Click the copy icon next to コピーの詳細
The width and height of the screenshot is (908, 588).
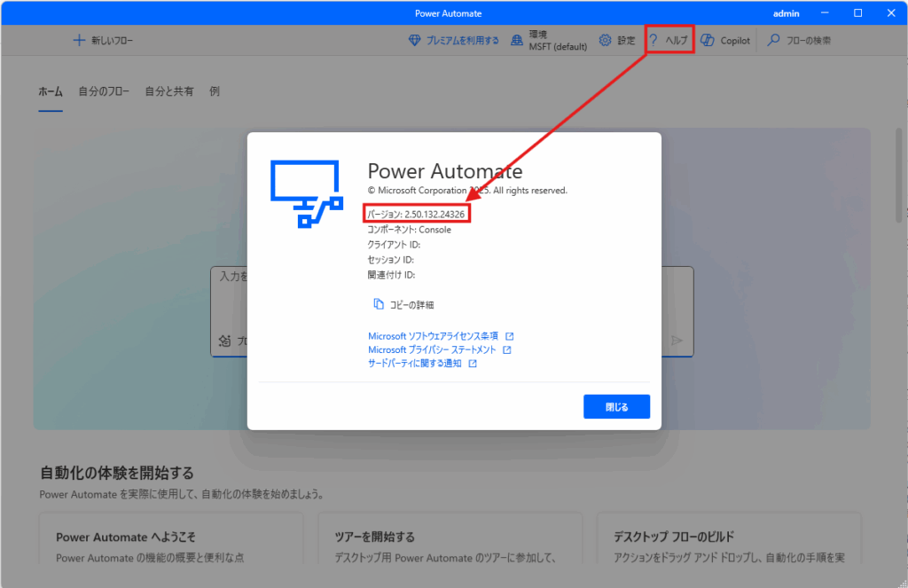click(x=379, y=304)
